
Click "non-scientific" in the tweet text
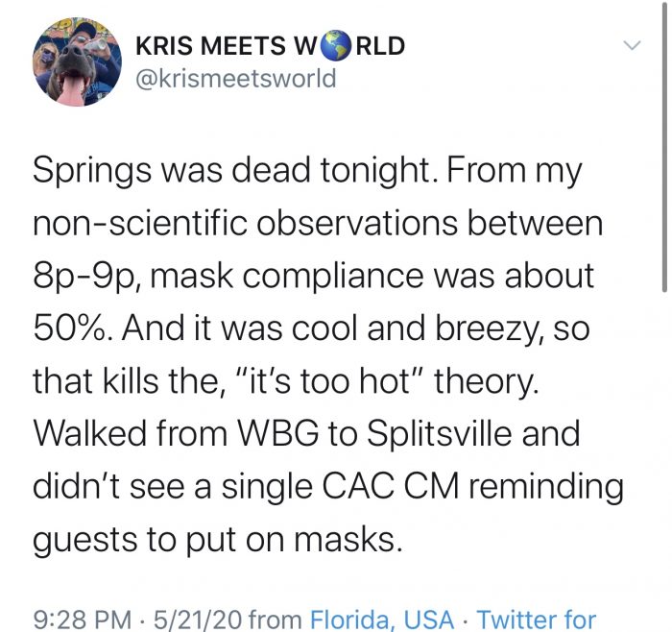click(149, 224)
